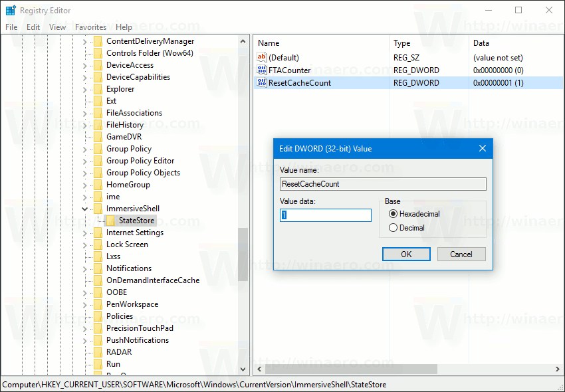Expand the DeviceAccess key
The image size is (565, 392).
point(84,66)
